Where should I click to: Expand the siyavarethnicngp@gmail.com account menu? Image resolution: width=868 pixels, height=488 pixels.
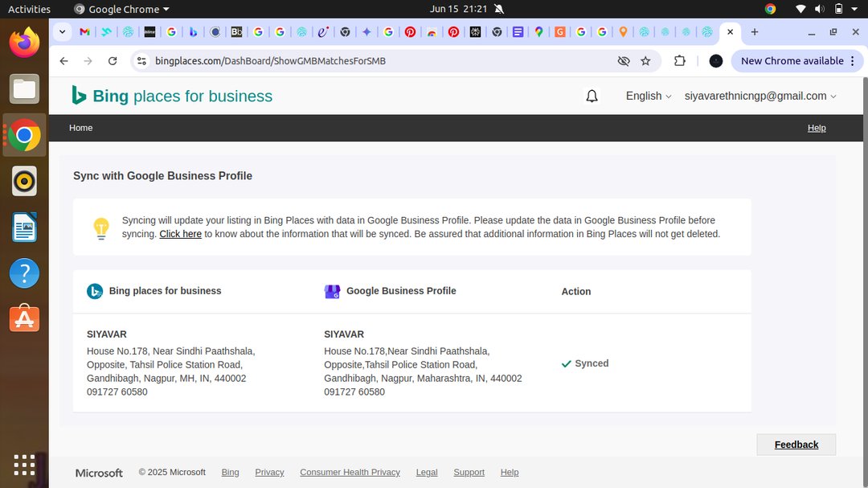pyautogui.click(x=759, y=96)
